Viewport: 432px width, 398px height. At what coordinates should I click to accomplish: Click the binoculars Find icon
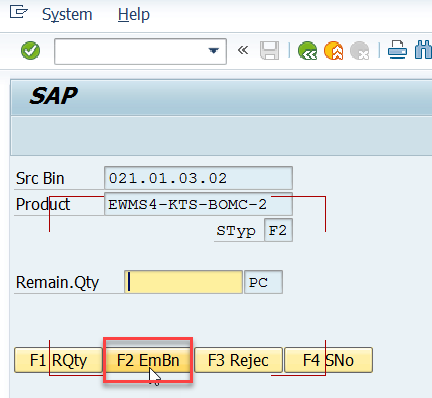pos(423,50)
